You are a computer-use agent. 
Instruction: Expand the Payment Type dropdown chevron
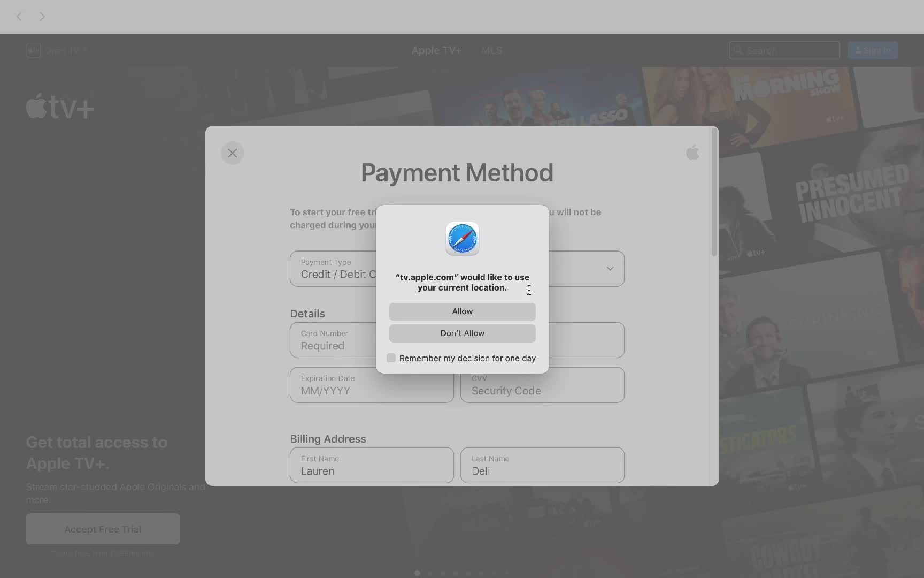(610, 269)
